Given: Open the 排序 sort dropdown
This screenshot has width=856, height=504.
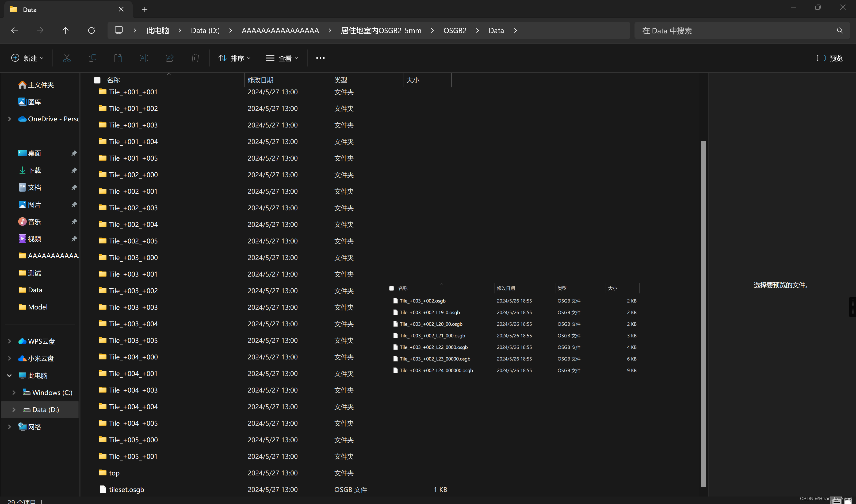Looking at the screenshot, I should pos(234,58).
